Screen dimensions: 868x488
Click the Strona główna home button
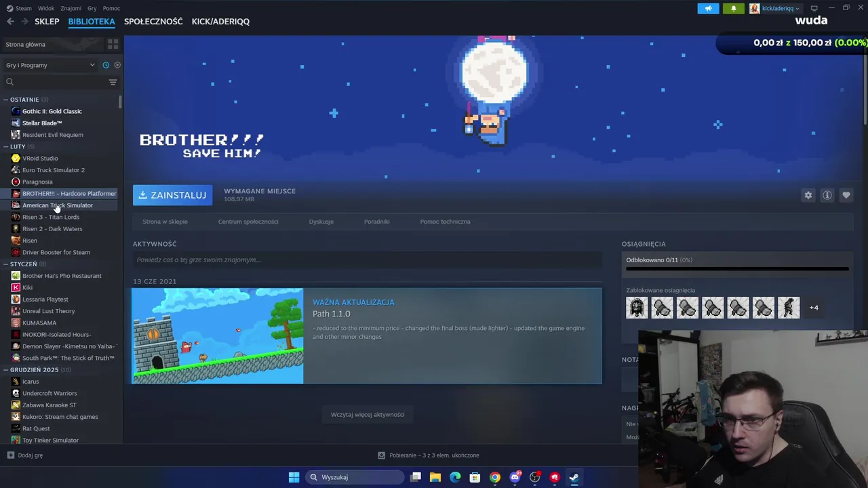point(53,44)
